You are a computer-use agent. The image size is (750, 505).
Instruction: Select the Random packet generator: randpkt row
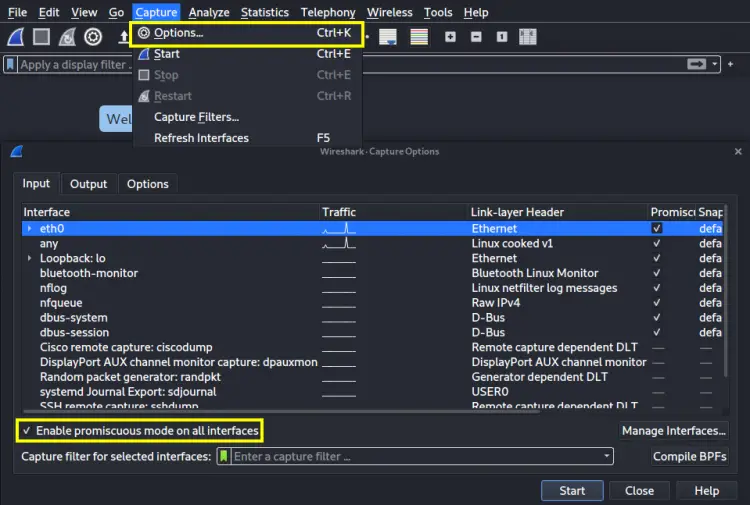372,377
